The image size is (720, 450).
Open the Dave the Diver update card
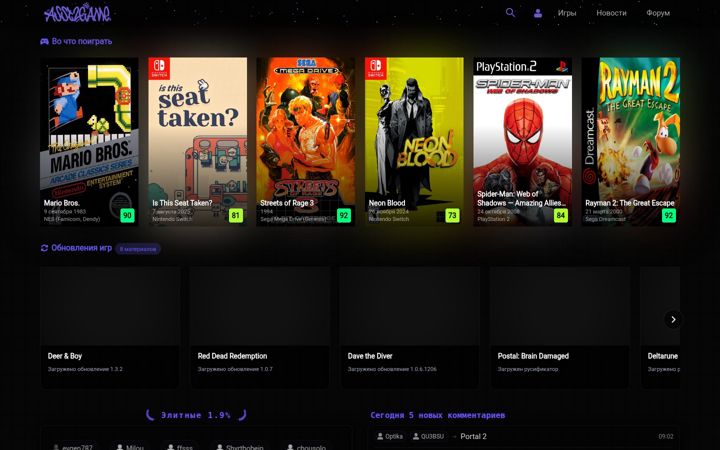pyautogui.click(x=410, y=327)
